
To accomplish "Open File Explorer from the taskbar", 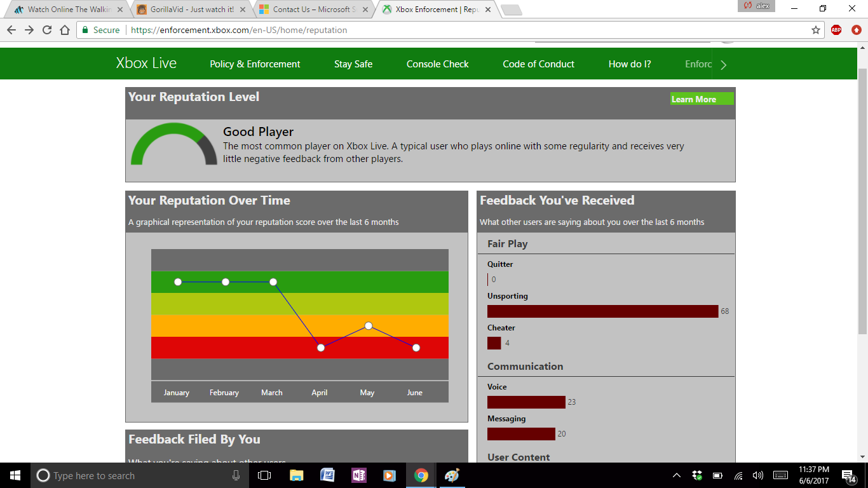I will 296,475.
